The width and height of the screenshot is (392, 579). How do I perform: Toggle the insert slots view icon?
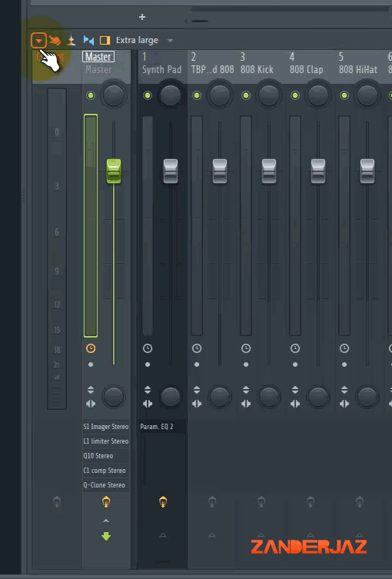[105, 40]
